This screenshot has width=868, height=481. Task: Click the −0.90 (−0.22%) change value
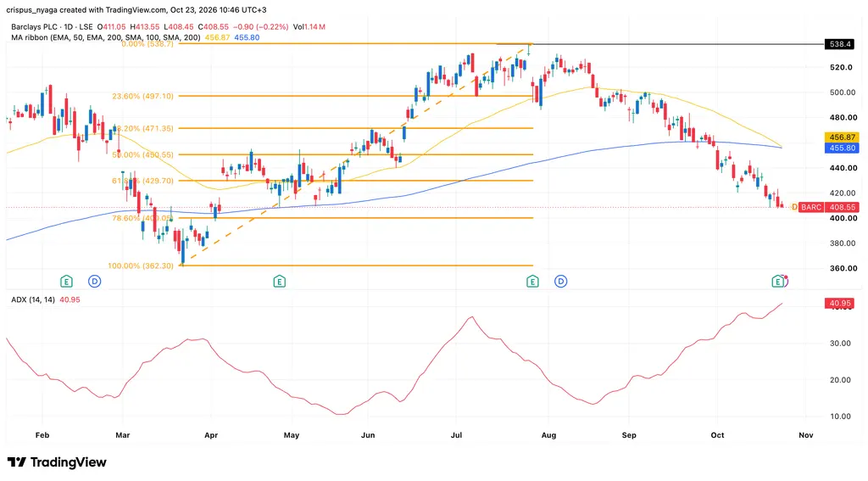pos(261,26)
